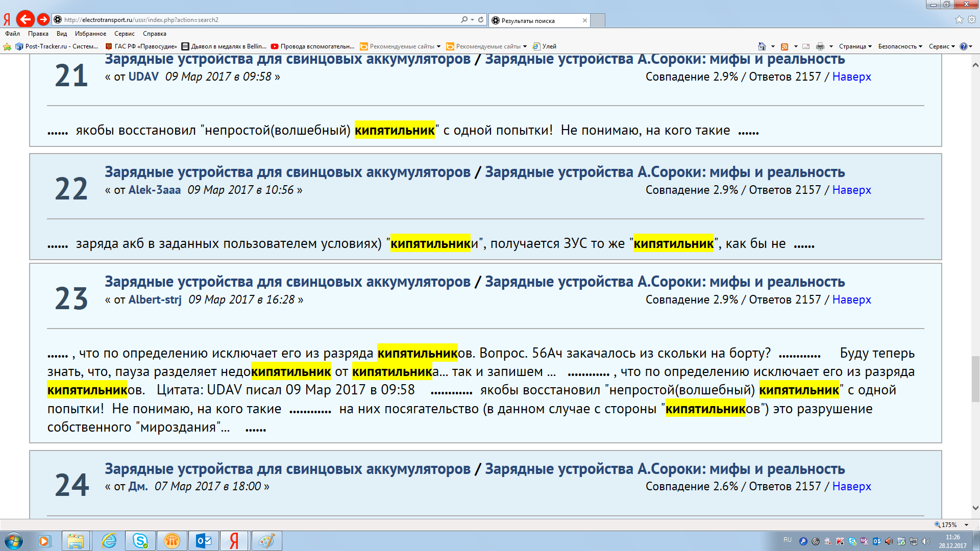Click the URL address bar field
This screenshot has width=980, height=551.
click(255, 19)
